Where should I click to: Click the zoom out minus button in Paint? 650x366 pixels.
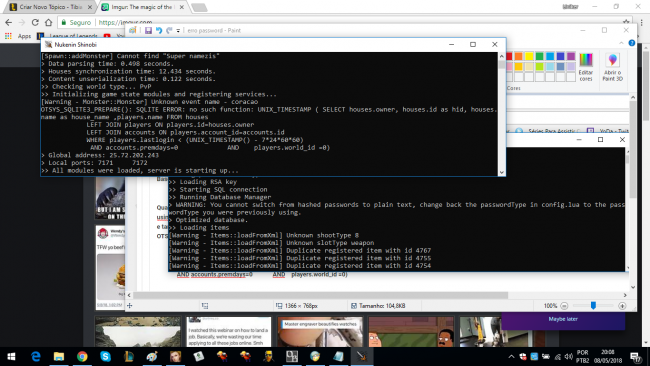[564, 306]
